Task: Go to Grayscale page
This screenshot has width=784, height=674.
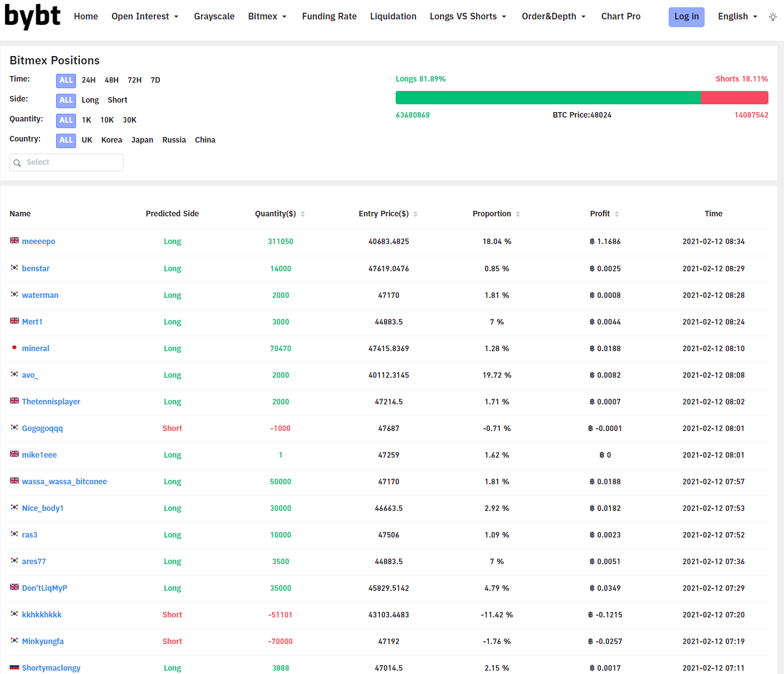Action: click(x=214, y=17)
